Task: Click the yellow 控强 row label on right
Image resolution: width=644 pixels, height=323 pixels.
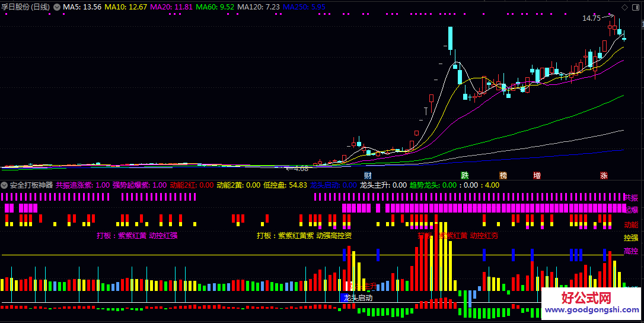Action: (x=631, y=238)
